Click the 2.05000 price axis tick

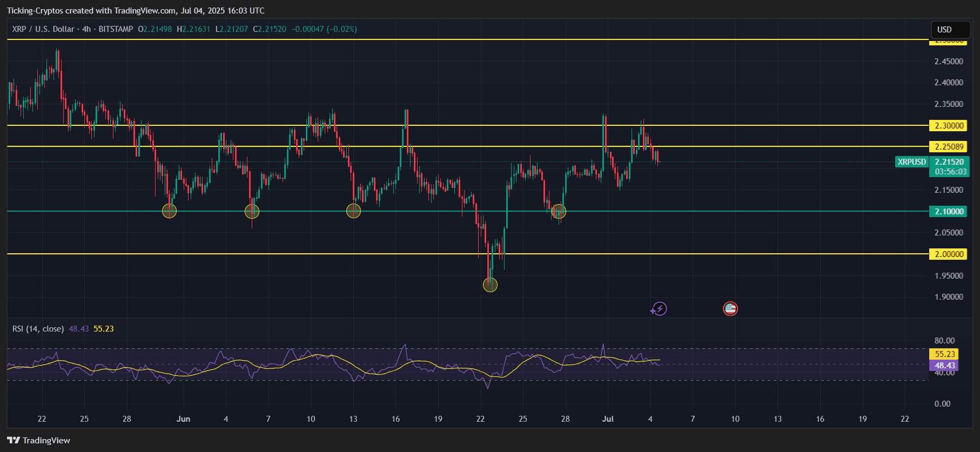coord(949,233)
